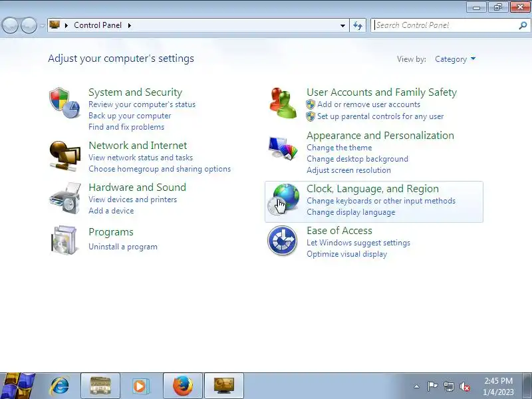Click Change keyboards or other input methods
Image resolution: width=532 pixels, height=399 pixels.
(x=381, y=201)
